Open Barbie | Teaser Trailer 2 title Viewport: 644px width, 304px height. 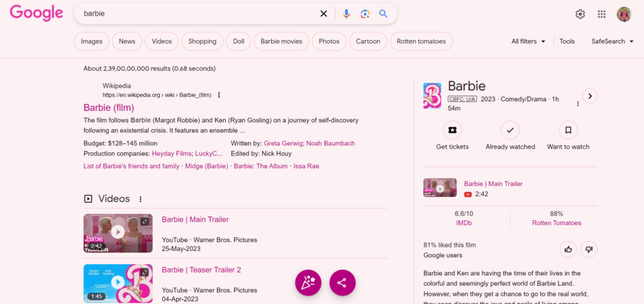[x=201, y=270]
